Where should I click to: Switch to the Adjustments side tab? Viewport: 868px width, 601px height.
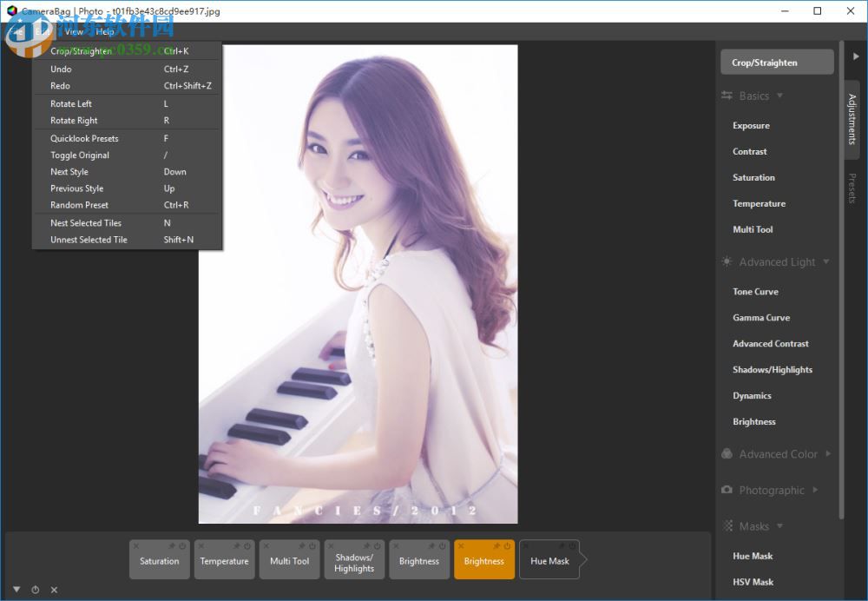pyautogui.click(x=852, y=119)
